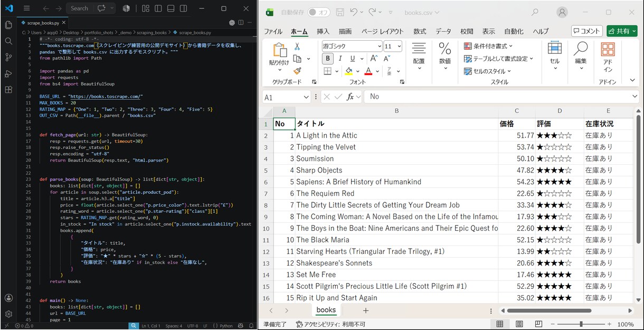Open Run and Debug view in VS Code
Image resolution: width=644 pixels, height=330 pixels.
[8, 73]
